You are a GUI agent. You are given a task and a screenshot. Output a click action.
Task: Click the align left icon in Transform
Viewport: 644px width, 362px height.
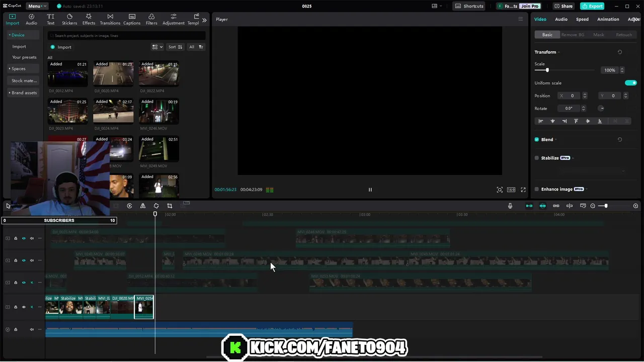tap(541, 121)
